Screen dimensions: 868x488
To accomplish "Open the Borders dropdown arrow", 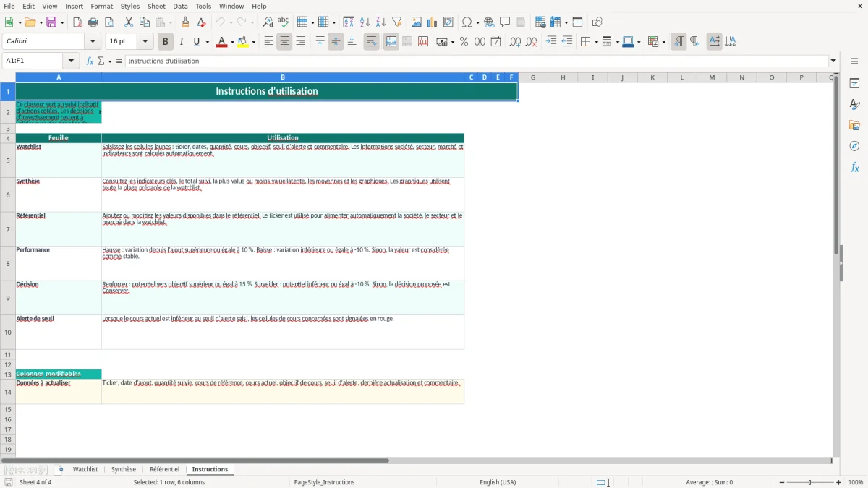I will (x=596, y=42).
